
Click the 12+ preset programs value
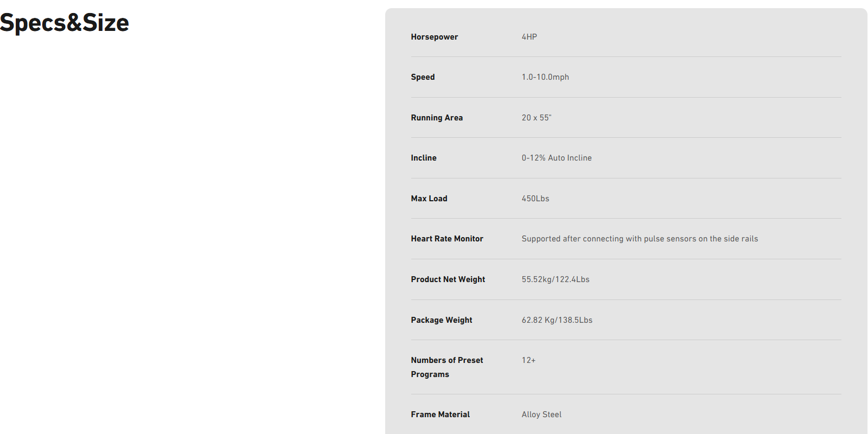coord(528,360)
